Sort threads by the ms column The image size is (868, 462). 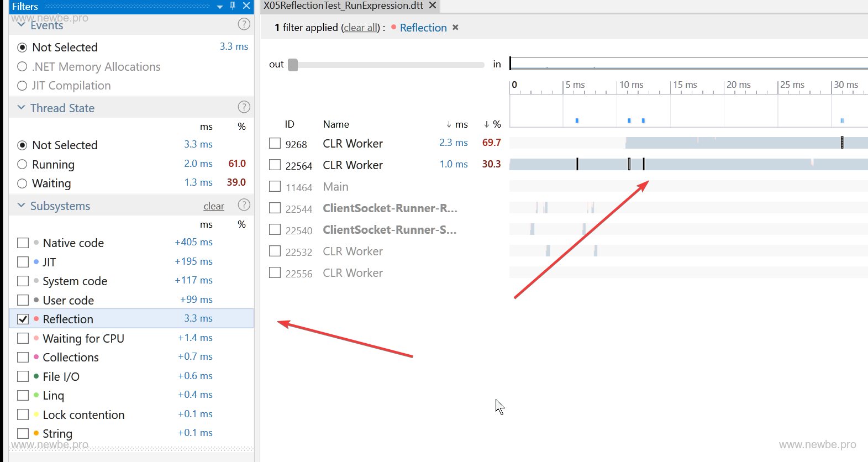[x=458, y=124]
